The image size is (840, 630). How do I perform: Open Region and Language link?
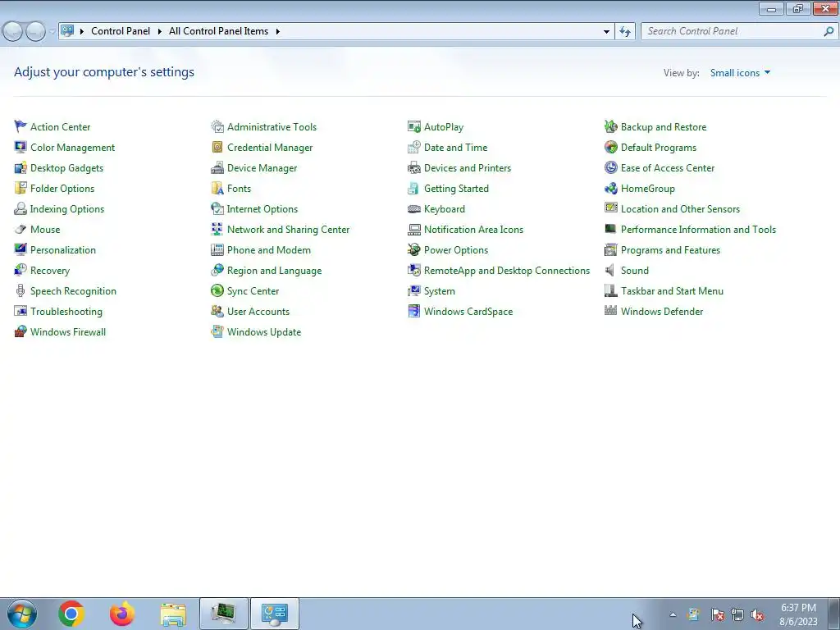coord(274,271)
